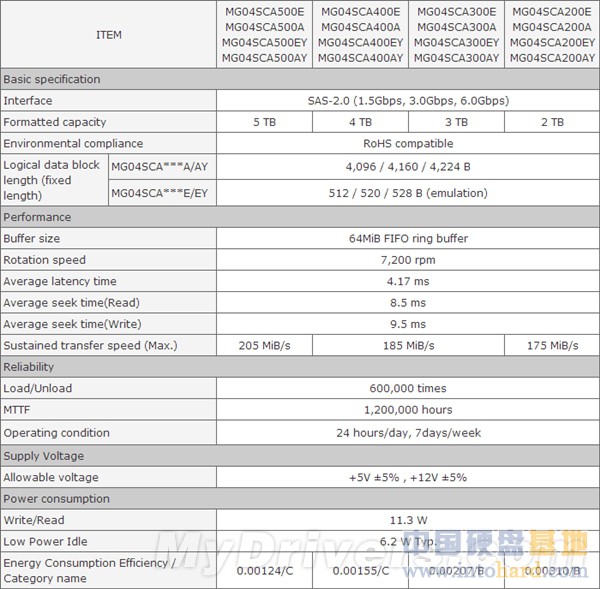
Task: Click the Average seek time(Read) label
Action: tap(72, 303)
